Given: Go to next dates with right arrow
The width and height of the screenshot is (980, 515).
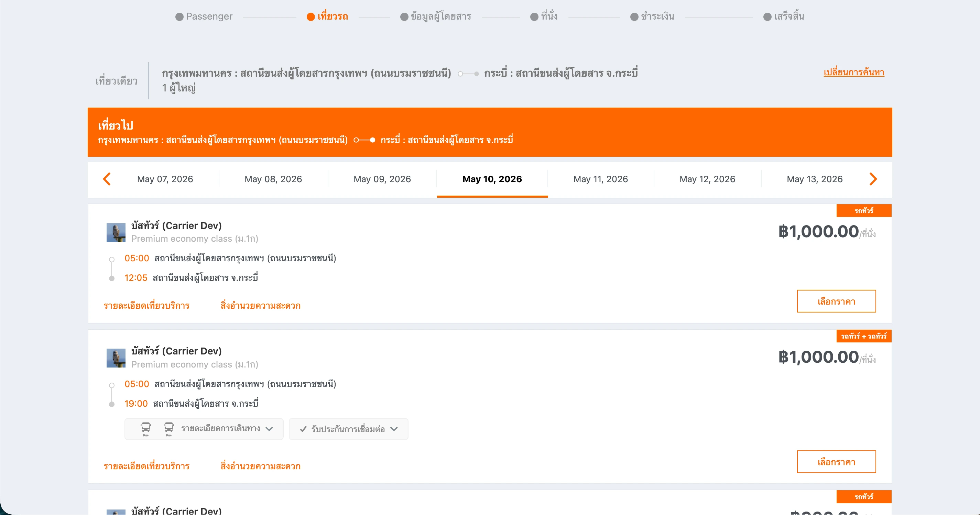Looking at the screenshot, I should [873, 179].
